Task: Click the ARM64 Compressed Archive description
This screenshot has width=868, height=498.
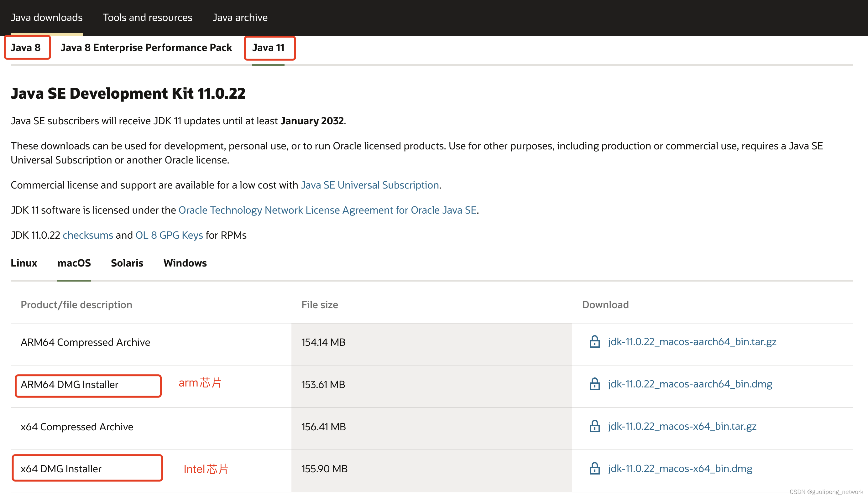Action: tap(86, 342)
